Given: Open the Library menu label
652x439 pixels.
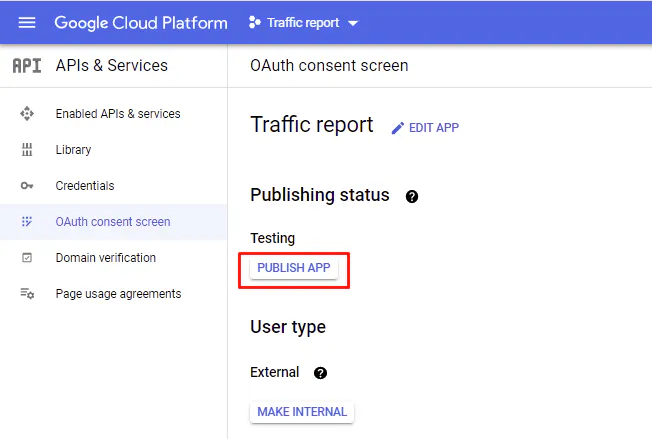Looking at the screenshot, I should [73, 150].
